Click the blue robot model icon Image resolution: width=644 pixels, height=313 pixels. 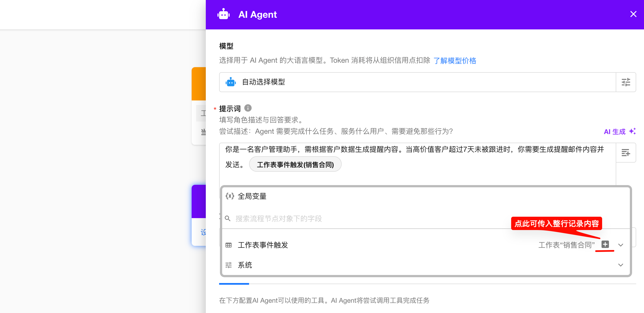[x=231, y=82]
